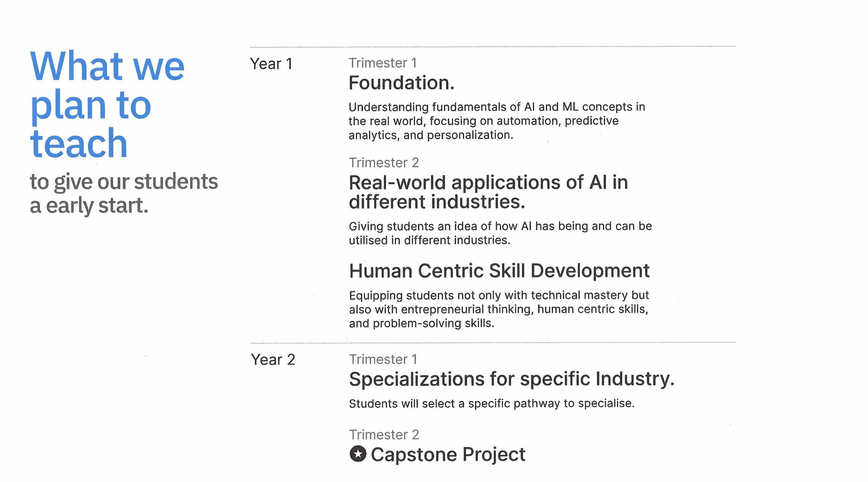Click "Trimester 1" label under Year 1

coord(383,63)
